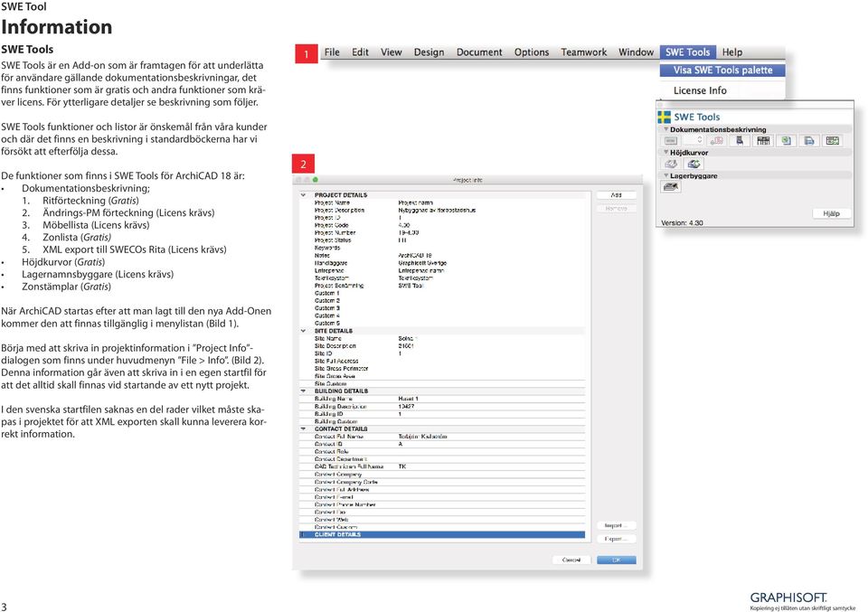The image size is (868, 612).
Task: Select the highlighted CLIENT DETAILS row
Action: coord(442,534)
